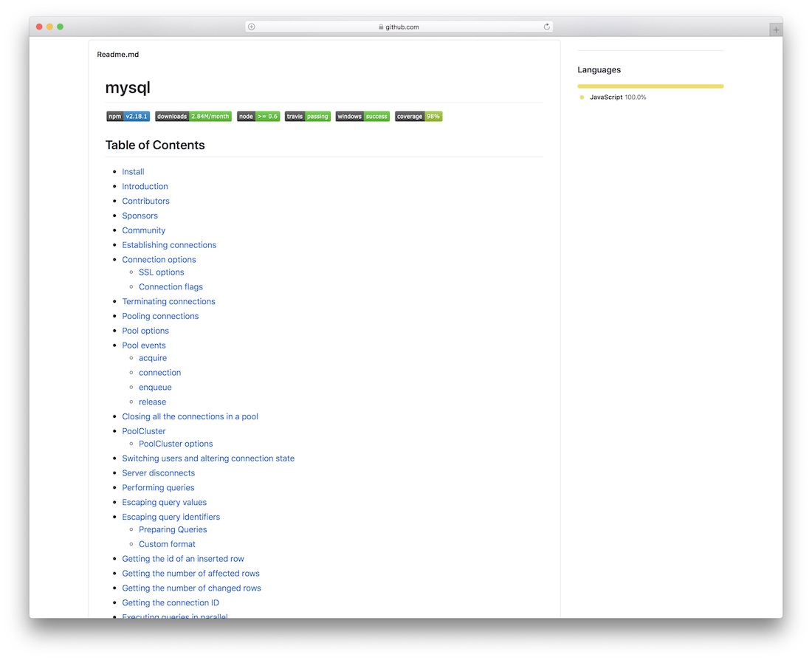812x660 pixels.
Task: Follow Escaping query values link
Action: (x=164, y=503)
